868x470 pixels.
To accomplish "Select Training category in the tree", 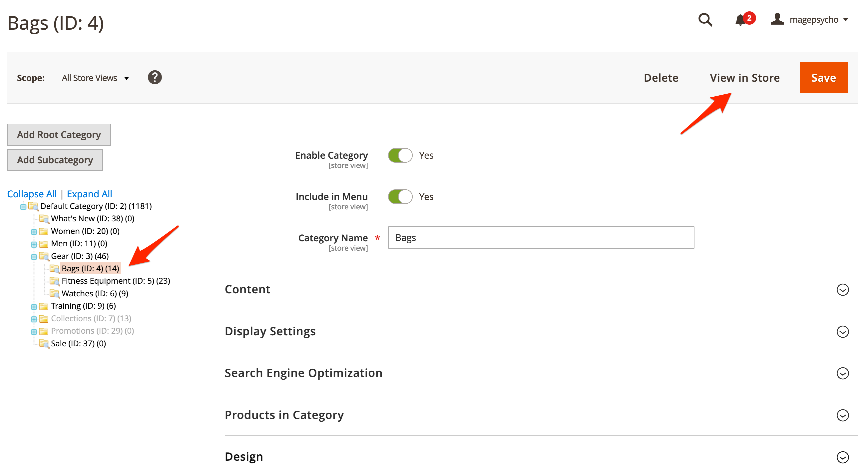I will pos(83,306).
